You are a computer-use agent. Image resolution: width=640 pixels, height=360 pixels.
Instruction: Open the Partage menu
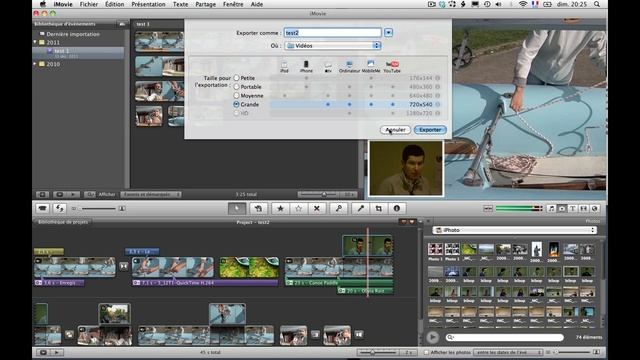tap(205, 4)
